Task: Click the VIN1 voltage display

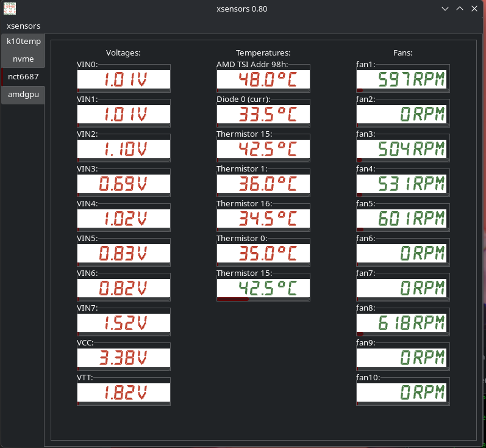Action: tap(124, 114)
